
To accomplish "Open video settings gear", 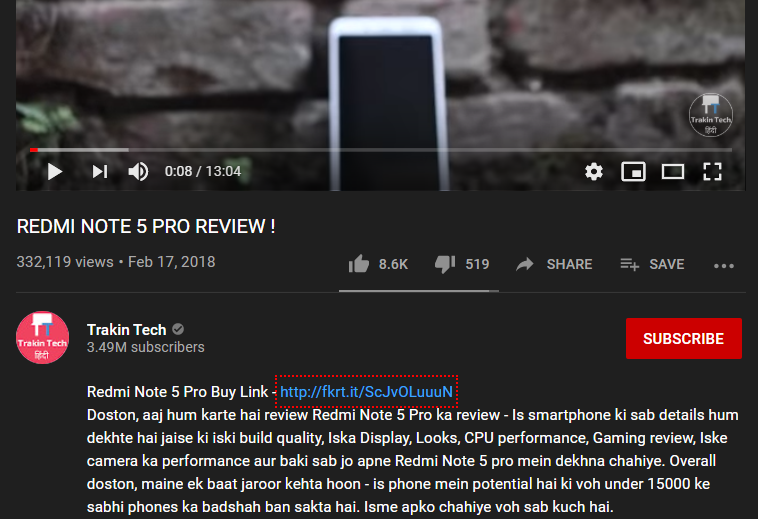I will pos(594,172).
